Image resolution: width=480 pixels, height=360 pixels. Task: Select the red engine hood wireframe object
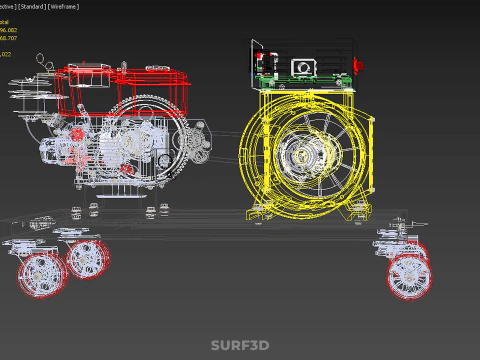click(123, 90)
